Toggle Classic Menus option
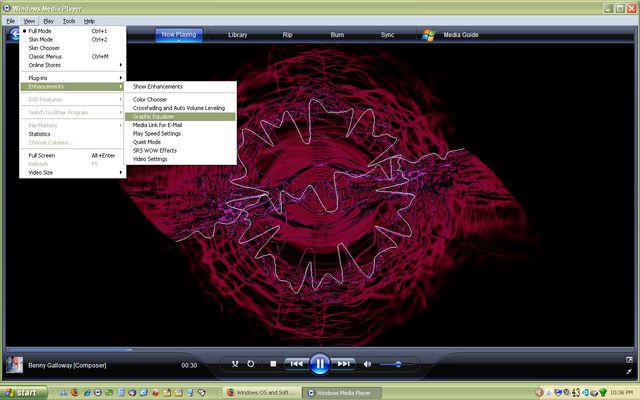Screen dimensions: 640x400 point(73,57)
